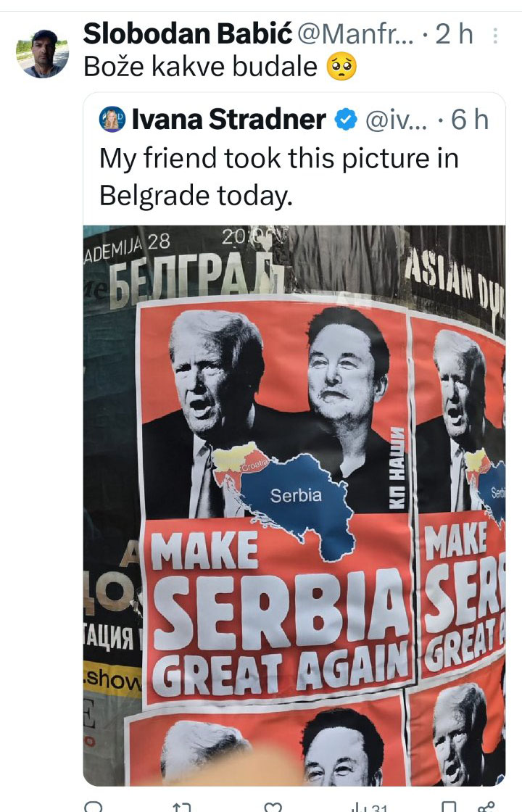Open the 'My friend took this picture' quoted tweet text

click(x=278, y=177)
